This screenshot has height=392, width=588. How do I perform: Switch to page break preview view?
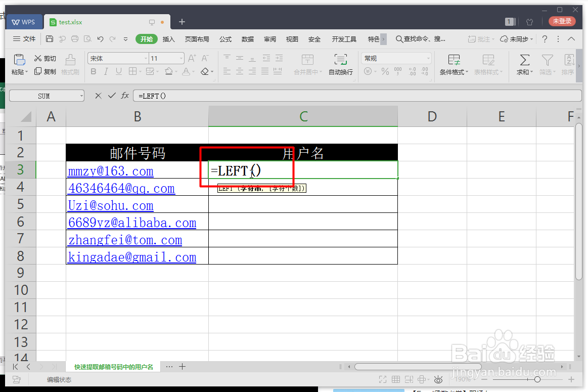409,380
